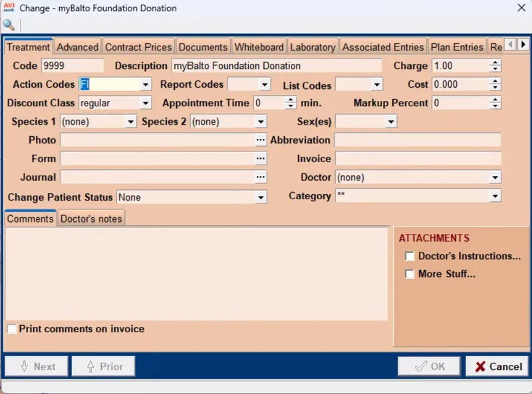
Task: Open the List Codes dropdown
Action: pyautogui.click(x=376, y=84)
